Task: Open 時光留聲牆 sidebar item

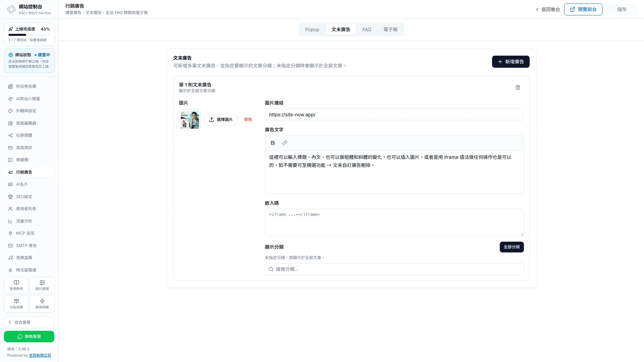Action: point(29,270)
